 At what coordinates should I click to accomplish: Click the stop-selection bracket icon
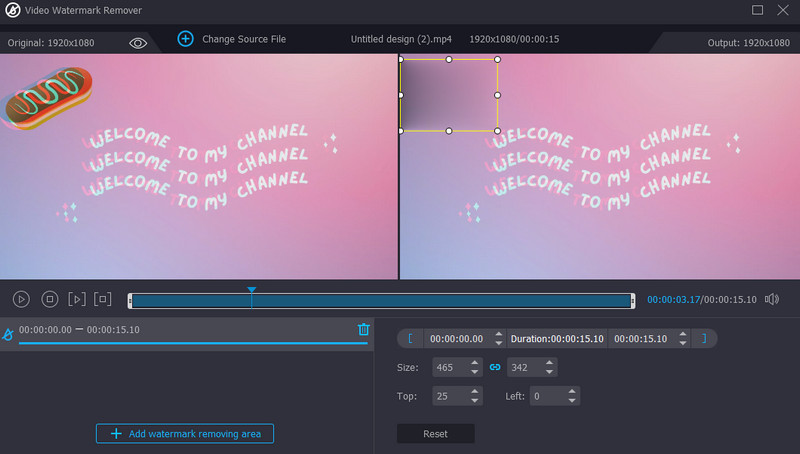point(102,299)
